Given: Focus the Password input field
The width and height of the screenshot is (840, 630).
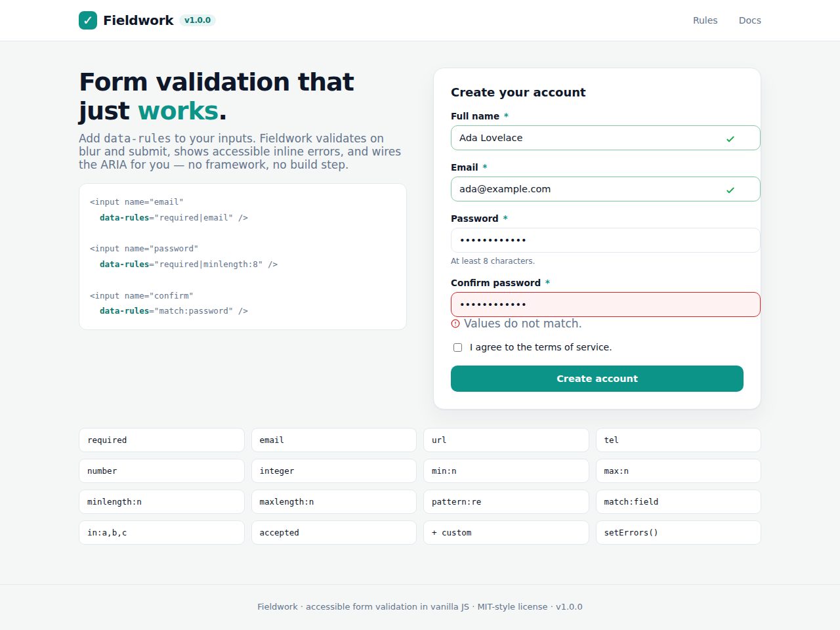Looking at the screenshot, I should 605,240.
